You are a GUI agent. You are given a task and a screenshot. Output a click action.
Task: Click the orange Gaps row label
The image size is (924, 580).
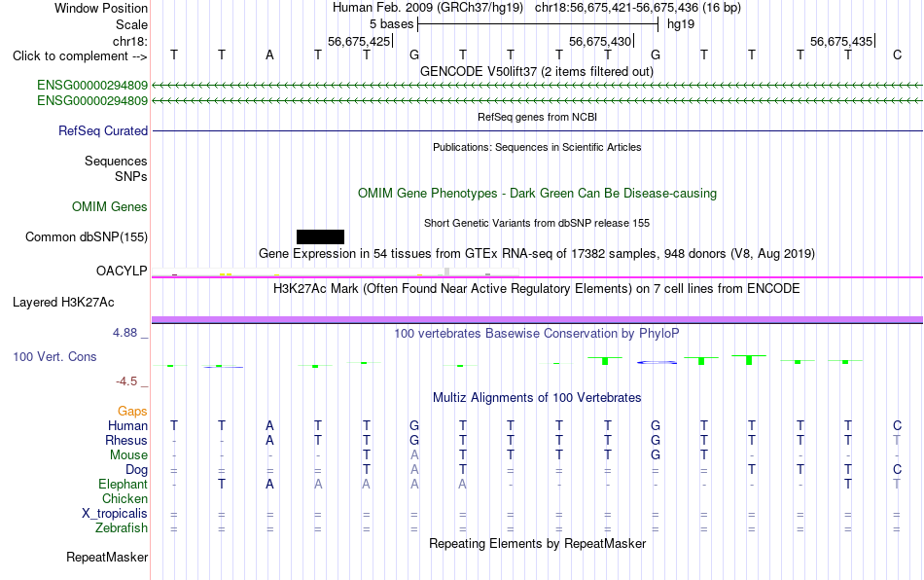132,411
